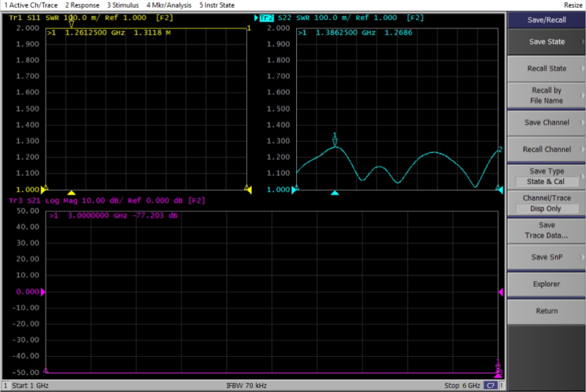Screen dimensions: 586x392
Task: Open the Recall State submenu
Action: [x=546, y=69]
